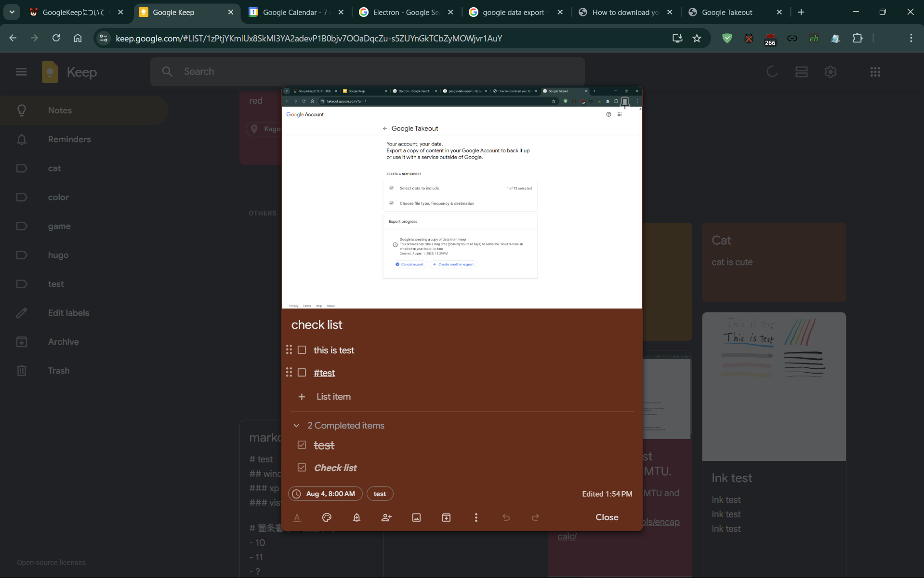Click the Takeout screenshot image in note
Screen dimensions: 924x578
pyautogui.click(x=462, y=198)
